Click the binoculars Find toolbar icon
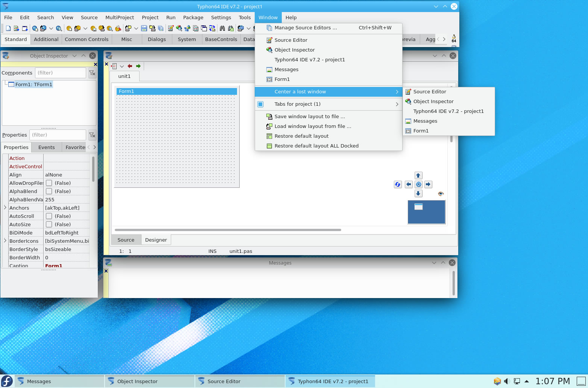Screen dimensions: 588x388 [222, 28]
